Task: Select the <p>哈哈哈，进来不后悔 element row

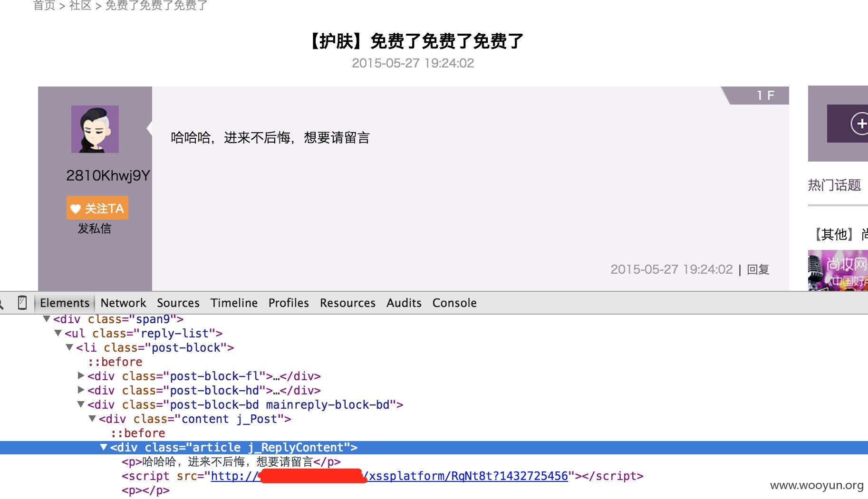Action: (x=231, y=461)
